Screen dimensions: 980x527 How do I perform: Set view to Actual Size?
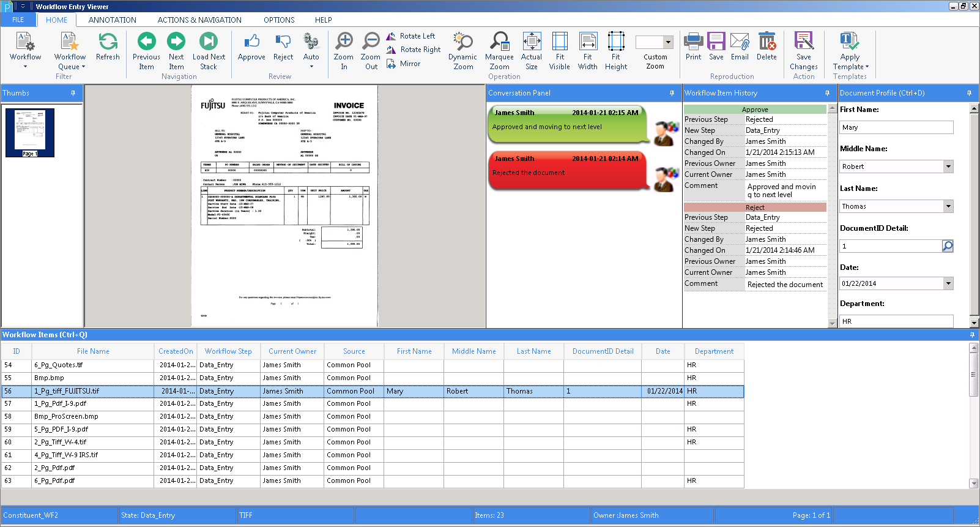(x=532, y=50)
